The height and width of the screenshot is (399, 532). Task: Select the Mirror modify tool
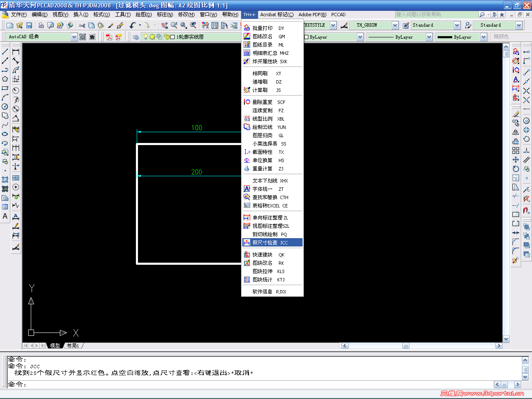coord(516,132)
